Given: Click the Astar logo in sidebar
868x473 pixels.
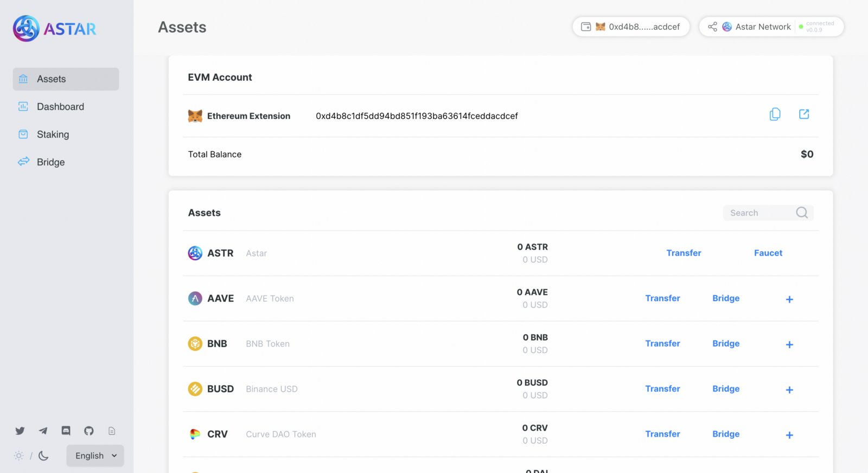Looking at the screenshot, I should 54,28.
